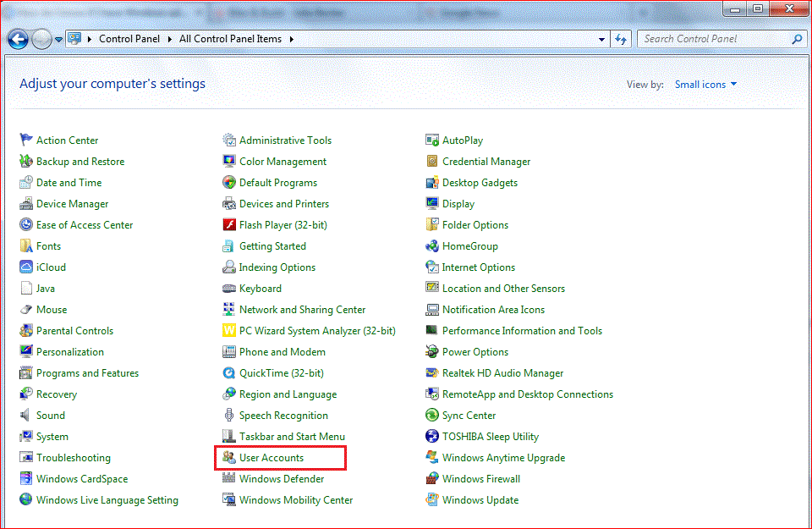
Task: Click the Windows Update icon
Action: point(432,500)
